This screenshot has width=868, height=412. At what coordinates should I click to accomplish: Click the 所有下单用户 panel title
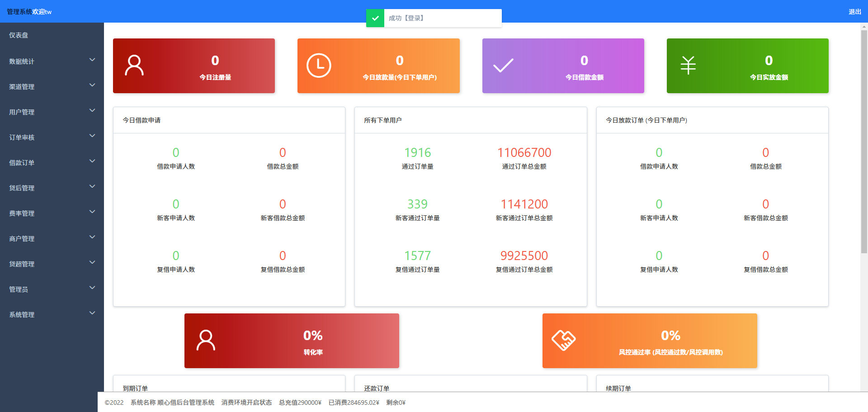(383, 120)
